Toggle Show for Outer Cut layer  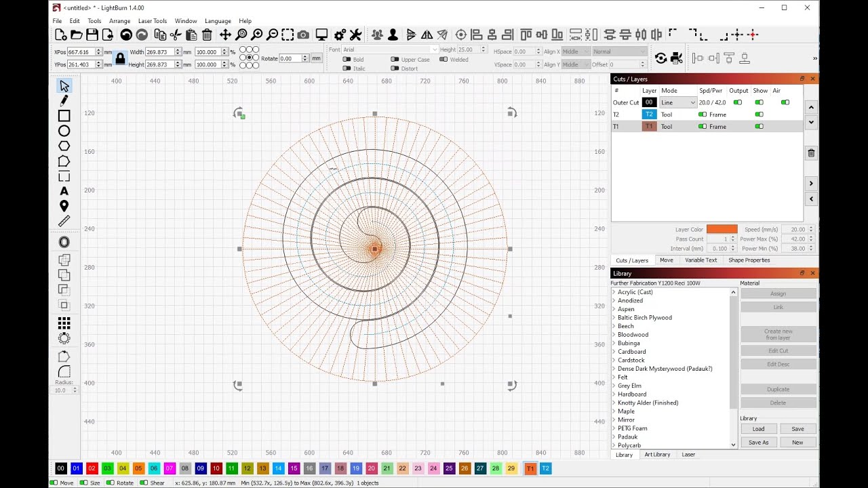(759, 102)
